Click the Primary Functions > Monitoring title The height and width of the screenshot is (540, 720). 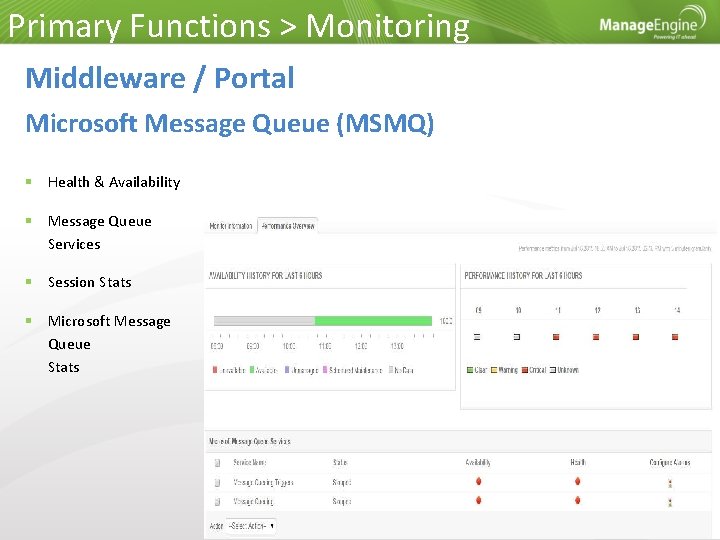point(239,26)
